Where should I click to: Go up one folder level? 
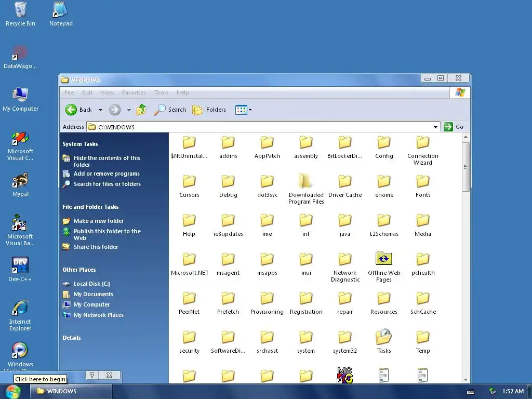(141, 110)
